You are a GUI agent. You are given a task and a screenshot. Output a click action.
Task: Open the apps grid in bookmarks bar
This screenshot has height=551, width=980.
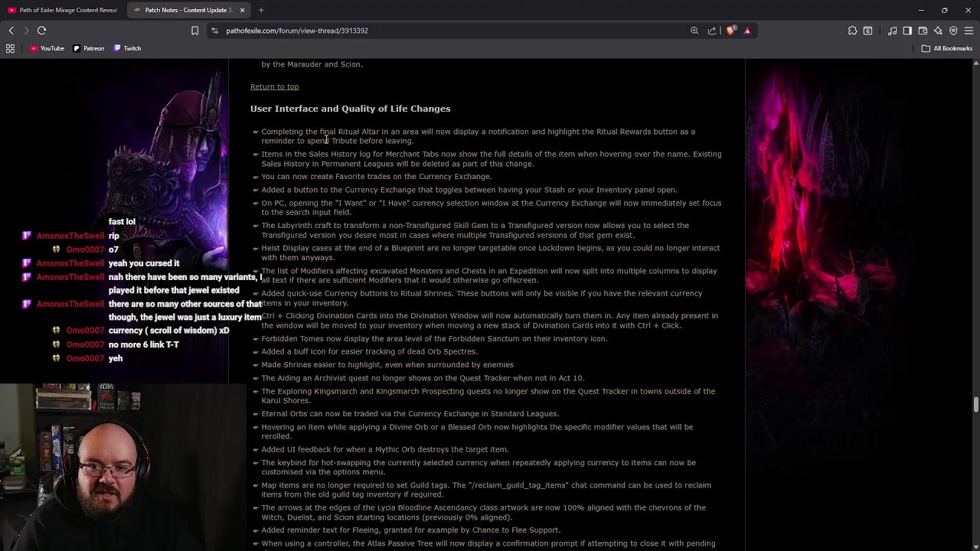(10, 48)
